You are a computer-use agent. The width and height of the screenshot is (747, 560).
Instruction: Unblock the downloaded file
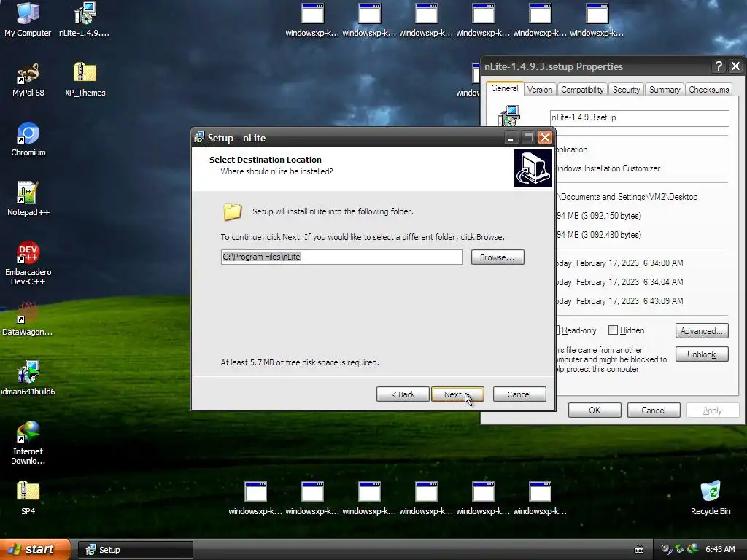point(702,354)
